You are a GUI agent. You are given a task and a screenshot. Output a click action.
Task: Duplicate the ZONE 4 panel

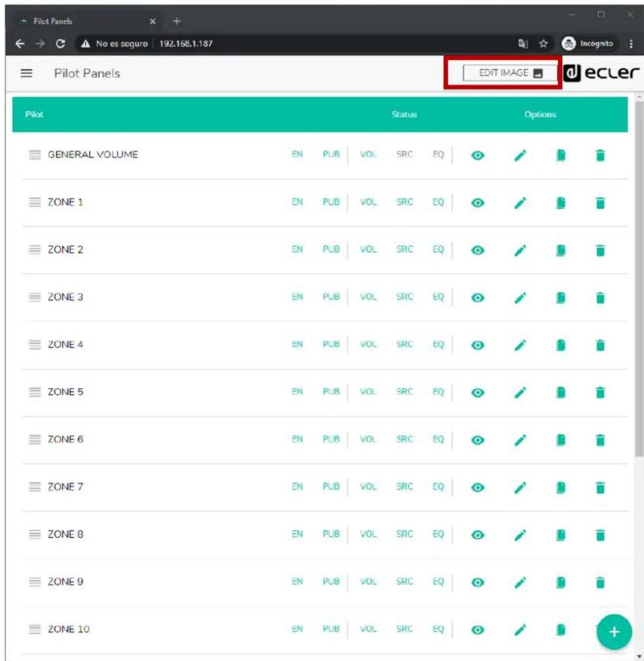click(x=561, y=345)
